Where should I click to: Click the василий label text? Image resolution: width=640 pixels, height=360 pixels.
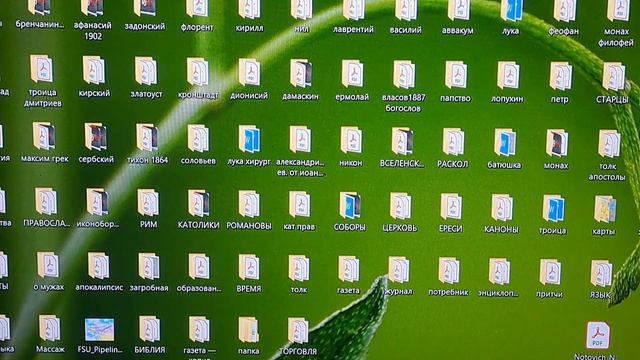click(x=405, y=30)
